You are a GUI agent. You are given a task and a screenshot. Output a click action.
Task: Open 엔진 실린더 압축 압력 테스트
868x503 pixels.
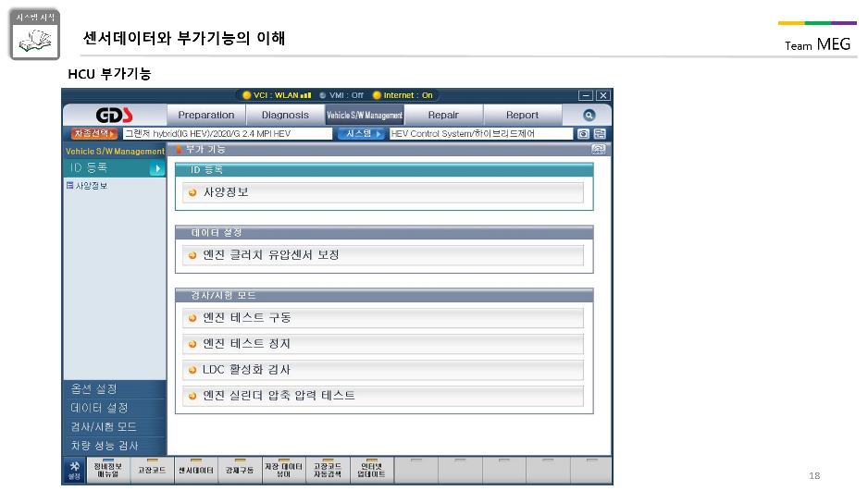(383, 396)
